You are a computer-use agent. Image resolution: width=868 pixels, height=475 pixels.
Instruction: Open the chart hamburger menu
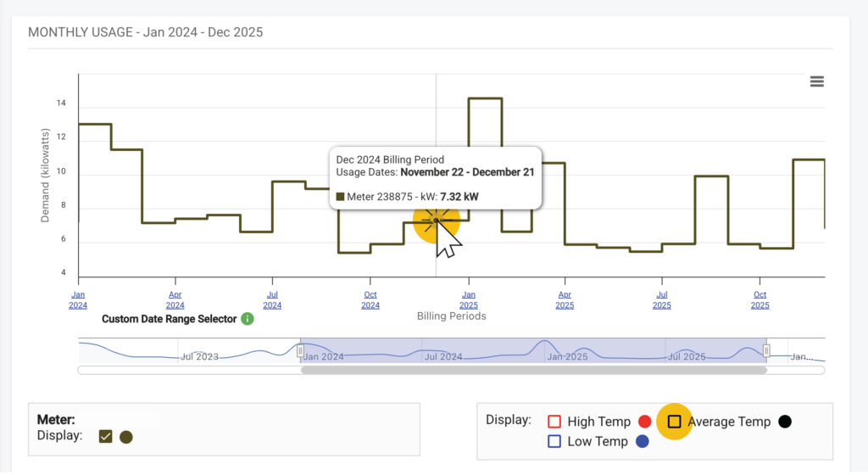coord(816,81)
